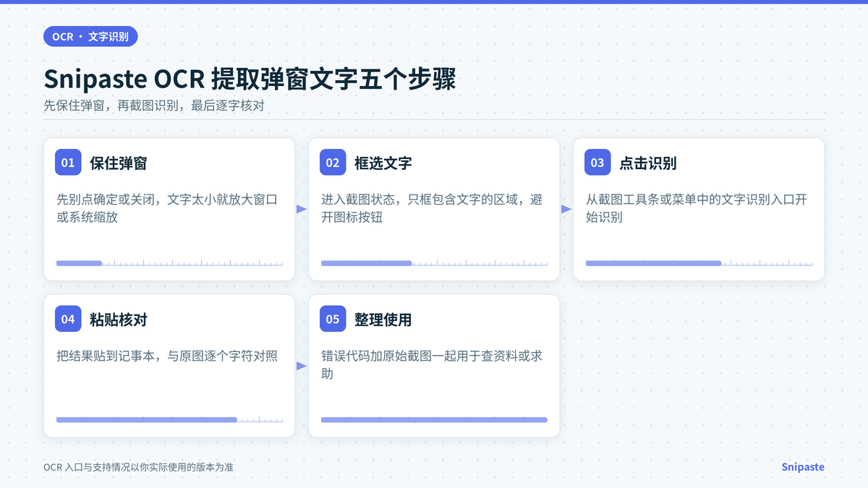Click the 框选文字 card heading

[383, 163]
